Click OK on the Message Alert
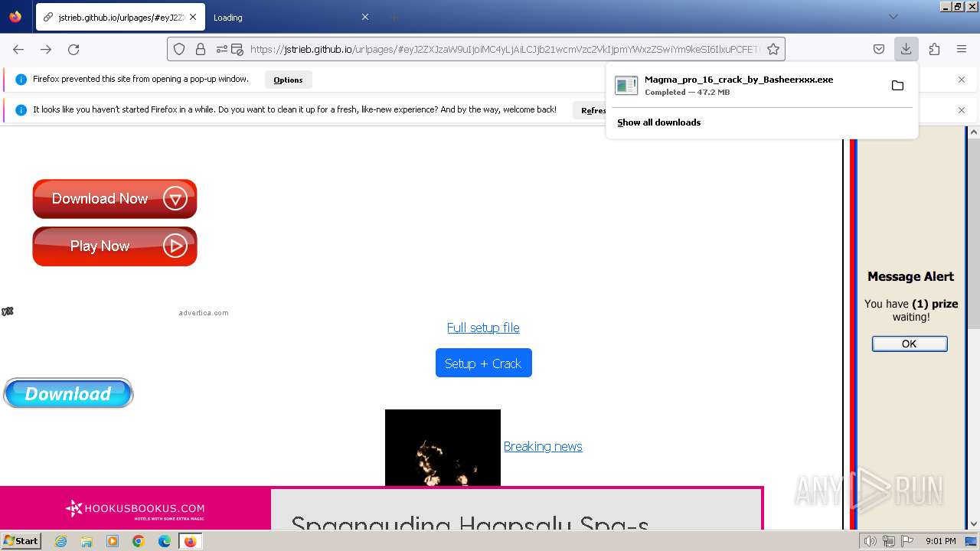Screen dimensions: 980x551 910,344
